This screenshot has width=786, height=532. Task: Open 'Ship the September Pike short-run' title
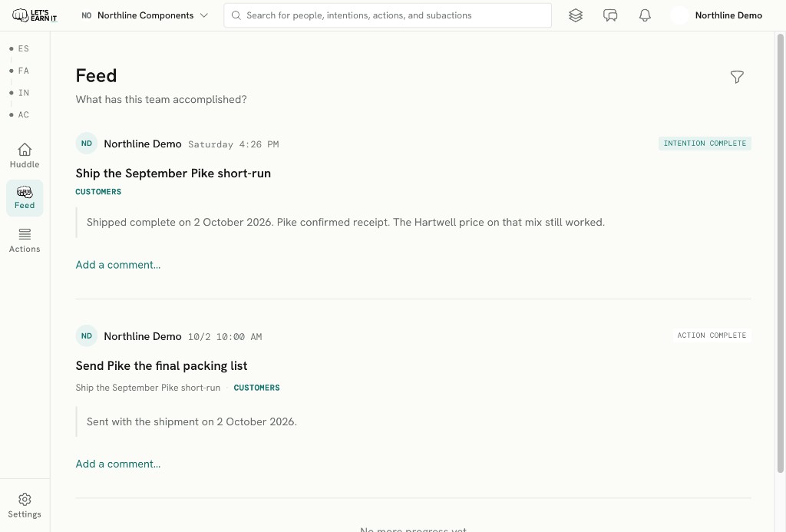[x=173, y=173]
